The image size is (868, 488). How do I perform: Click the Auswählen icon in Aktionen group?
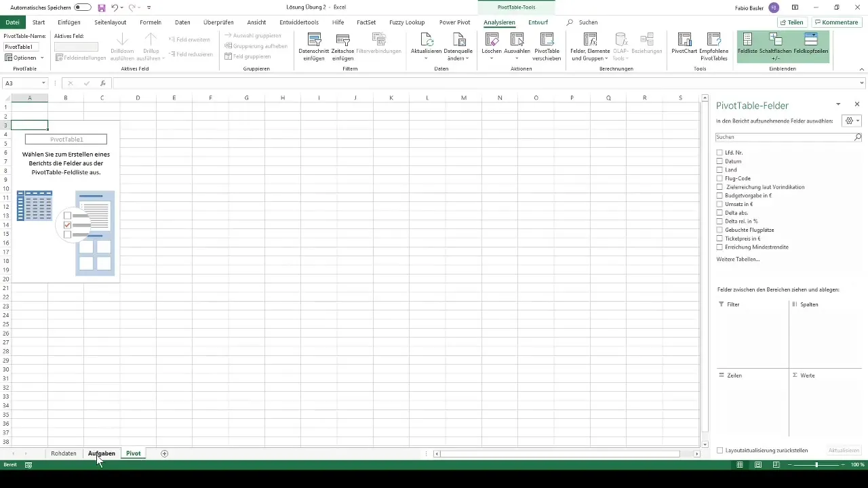point(517,39)
